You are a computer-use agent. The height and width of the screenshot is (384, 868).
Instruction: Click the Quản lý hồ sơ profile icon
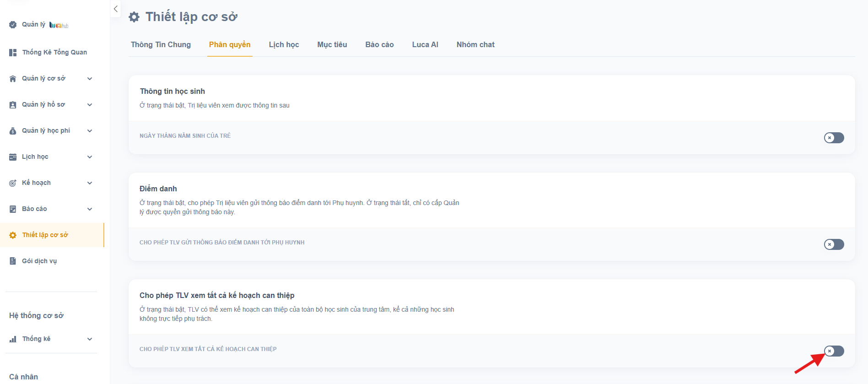(x=13, y=105)
